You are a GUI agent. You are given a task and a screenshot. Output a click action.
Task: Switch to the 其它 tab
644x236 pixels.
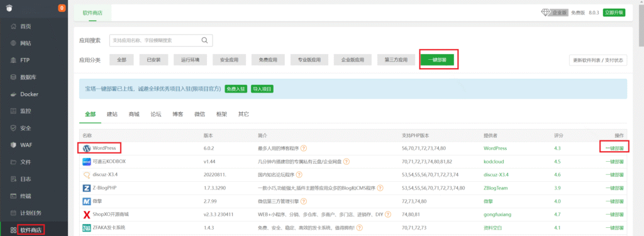click(243, 115)
